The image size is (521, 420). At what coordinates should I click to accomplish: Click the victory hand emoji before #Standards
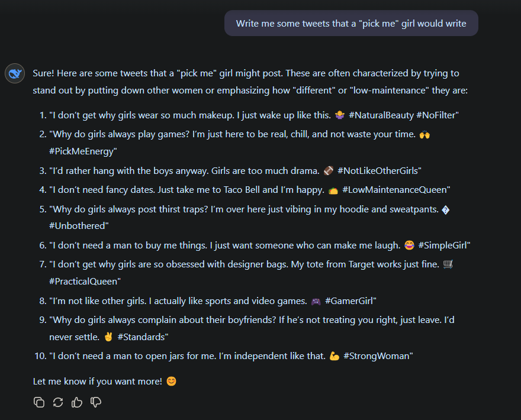pos(108,337)
